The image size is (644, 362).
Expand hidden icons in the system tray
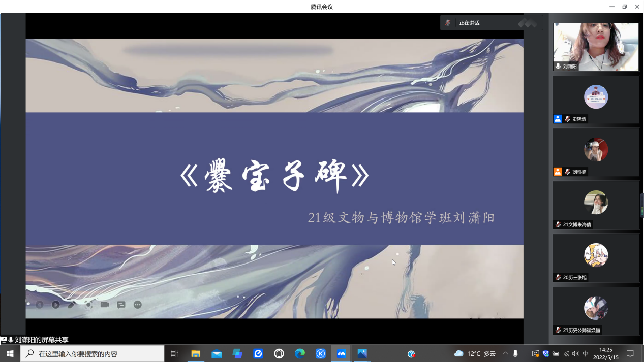click(506, 354)
